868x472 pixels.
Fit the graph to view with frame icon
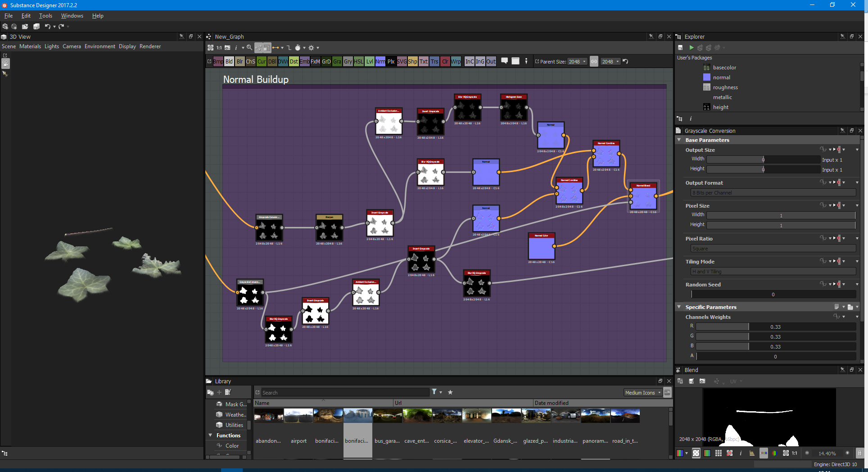click(x=210, y=48)
